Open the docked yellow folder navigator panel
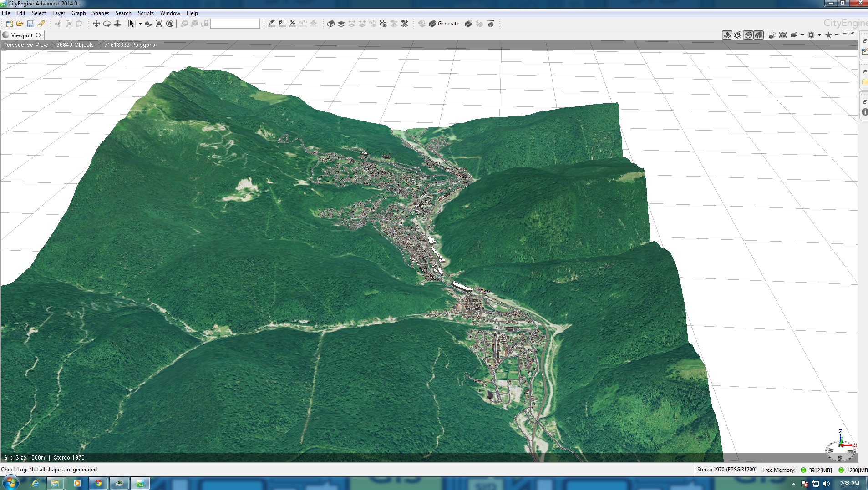868x490 pixels. point(864,82)
